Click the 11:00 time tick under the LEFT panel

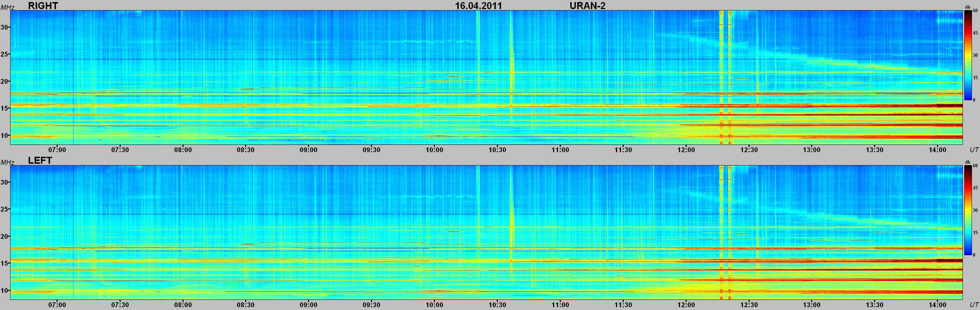560,305
